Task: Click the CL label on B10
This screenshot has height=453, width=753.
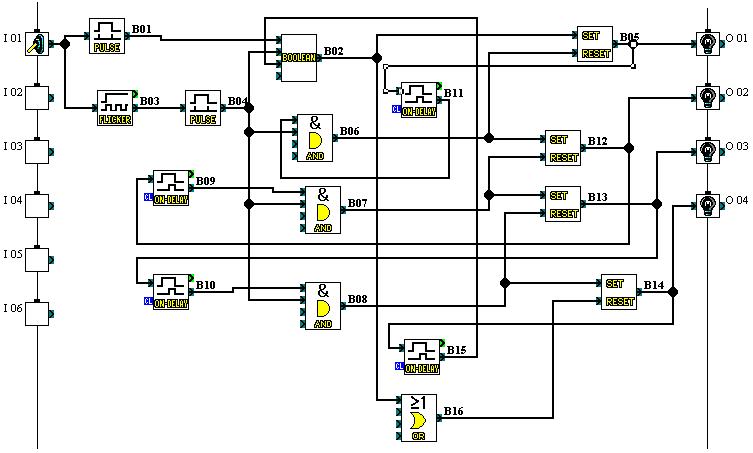Action: (x=148, y=301)
